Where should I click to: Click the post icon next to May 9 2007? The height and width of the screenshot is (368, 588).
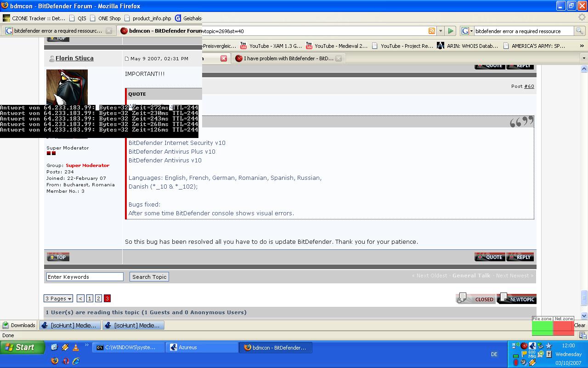click(x=127, y=59)
